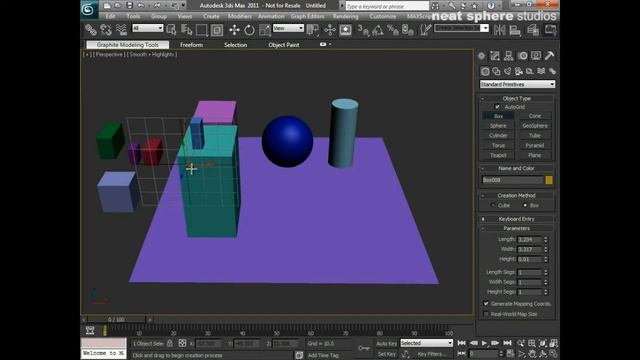Select the Box creation method radio

[525, 205]
